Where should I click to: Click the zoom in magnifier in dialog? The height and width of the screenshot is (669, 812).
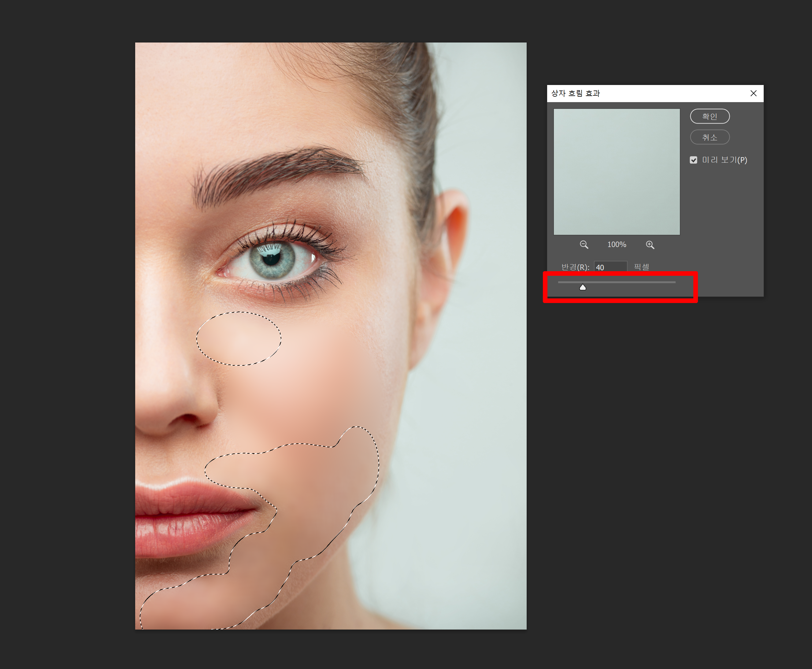(x=650, y=245)
